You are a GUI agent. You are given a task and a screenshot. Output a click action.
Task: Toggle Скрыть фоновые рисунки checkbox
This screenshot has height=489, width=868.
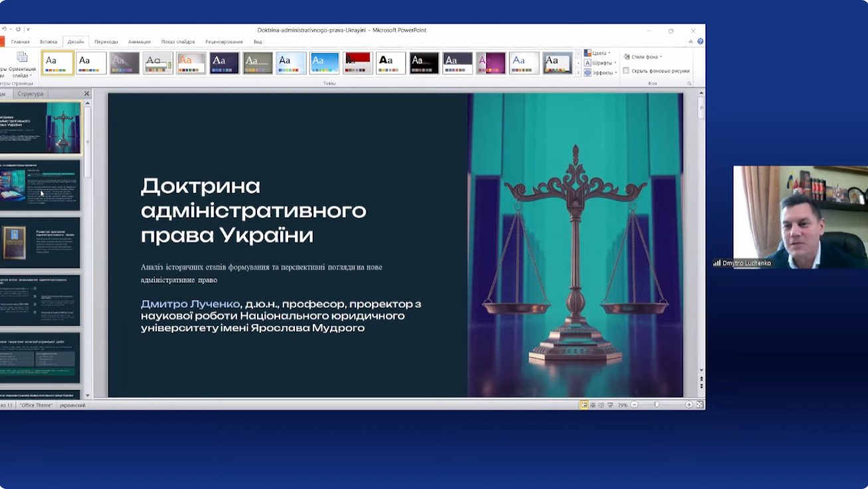point(626,70)
